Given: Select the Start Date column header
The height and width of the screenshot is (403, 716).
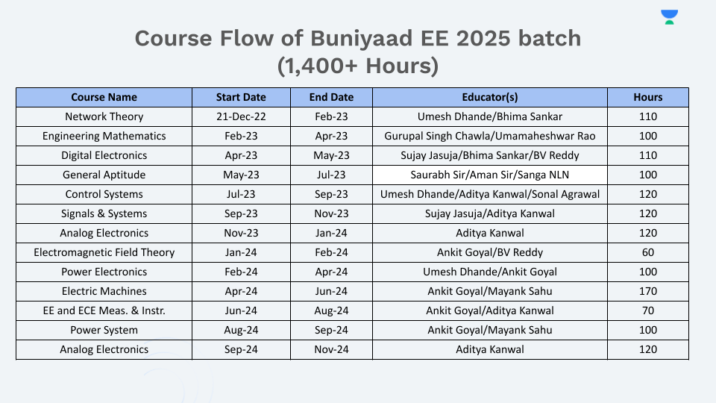Looking at the screenshot, I should (x=241, y=97).
